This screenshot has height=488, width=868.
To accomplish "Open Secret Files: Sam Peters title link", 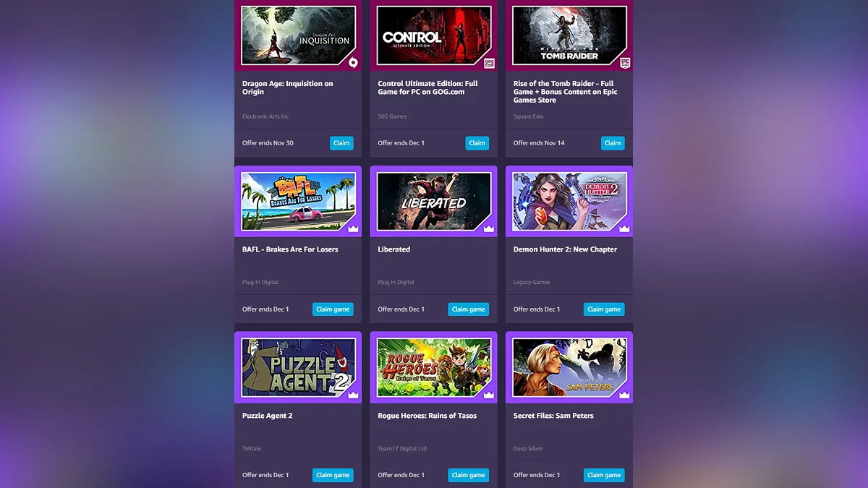I will click(553, 416).
